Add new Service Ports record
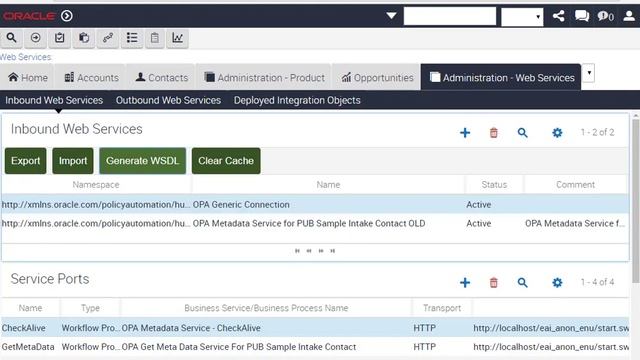This screenshot has height=360, width=640. [x=465, y=282]
